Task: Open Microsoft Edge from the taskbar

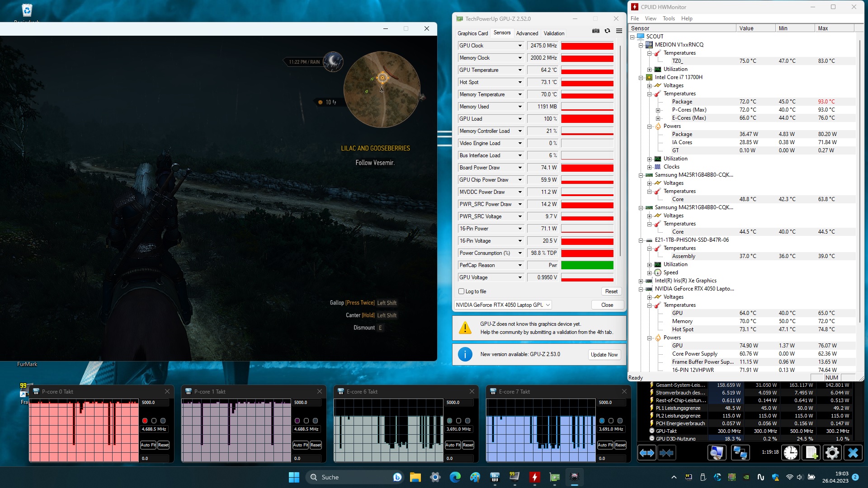Action: click(455, 477)
